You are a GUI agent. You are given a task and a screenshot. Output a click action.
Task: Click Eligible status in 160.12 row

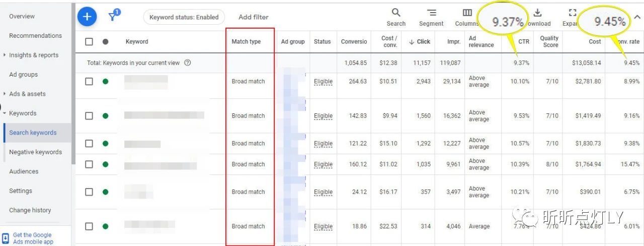(323, 165)
